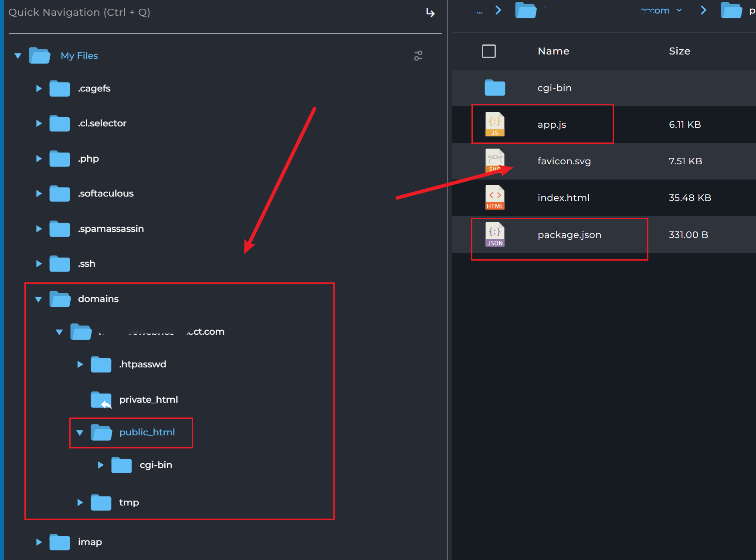Sort files by Size column
Viewport: 756px width, 560px height.
point(679,51)
